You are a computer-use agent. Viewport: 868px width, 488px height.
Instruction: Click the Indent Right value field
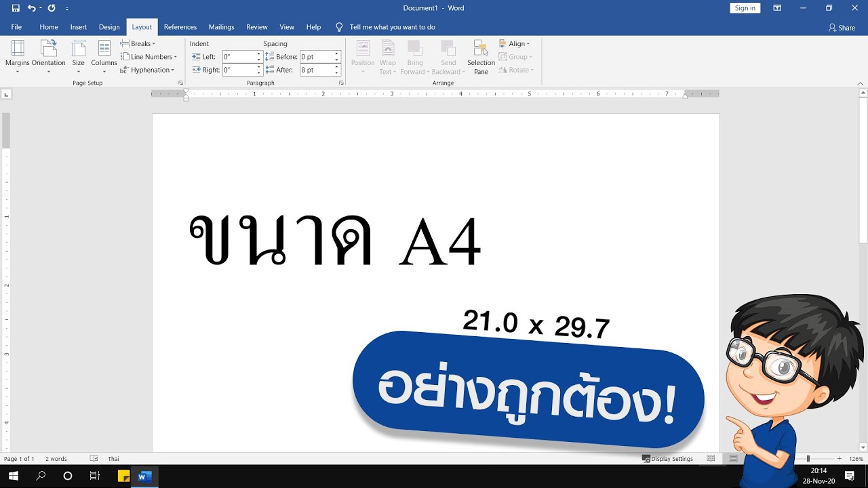pyautogui.click(x=239, y=70)
